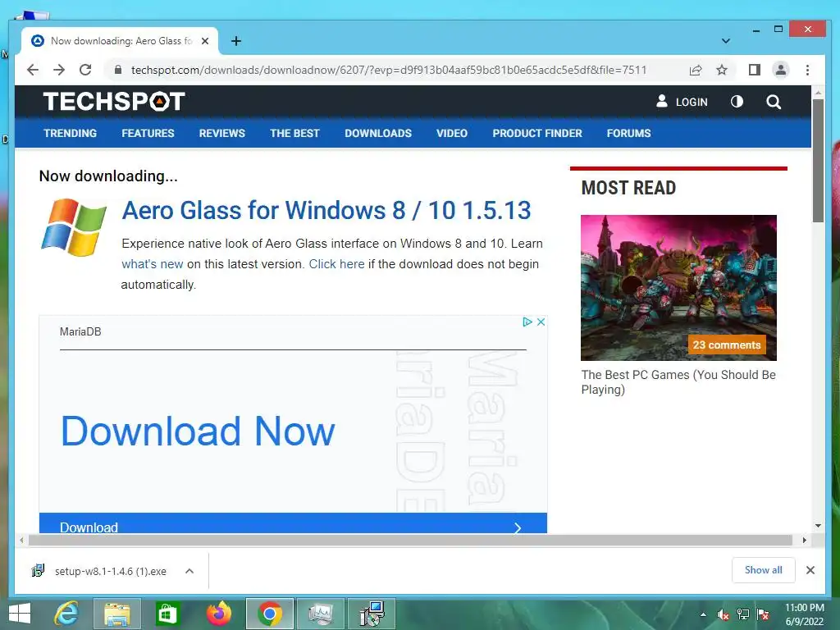Click the page's vertical scrollbar thumb
This screenshot has height=630, width=840.
point(818,161)
